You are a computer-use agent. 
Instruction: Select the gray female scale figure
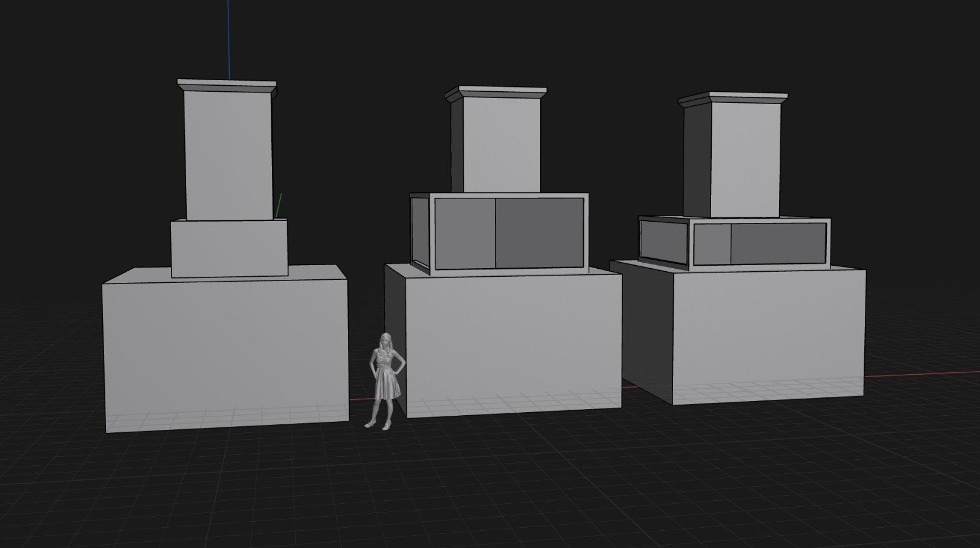385,380
